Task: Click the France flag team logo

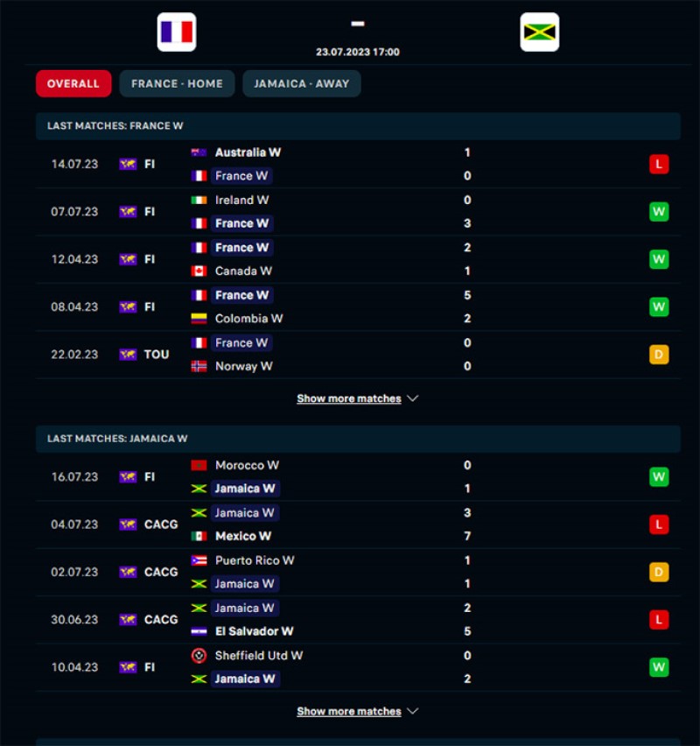Action: click(177, 32)
